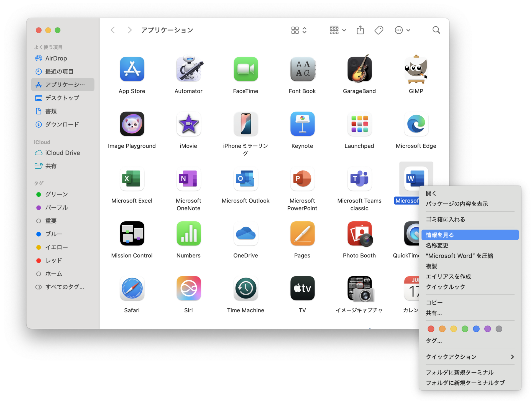Apply the red tag color dot
This screenshot has width=532, height=403.
tap(431, 329)
